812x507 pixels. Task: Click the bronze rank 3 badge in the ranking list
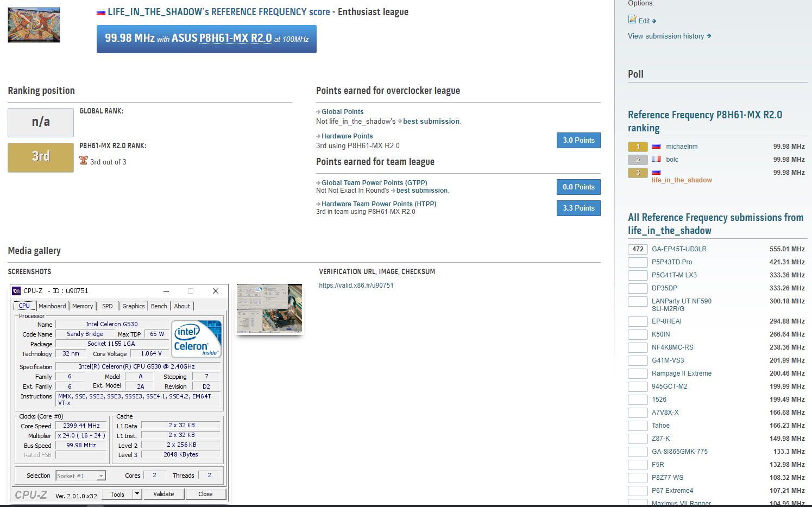[638, 173]
